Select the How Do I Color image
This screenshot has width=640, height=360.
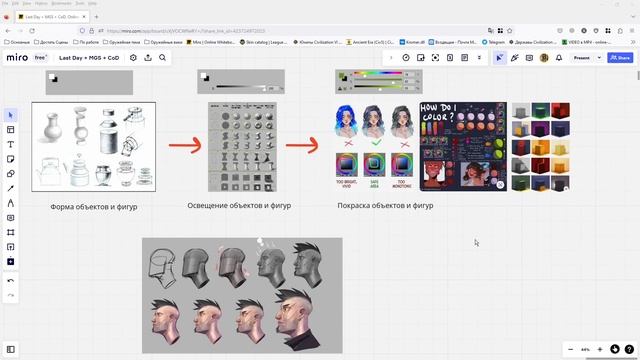[x=463, y=147]
